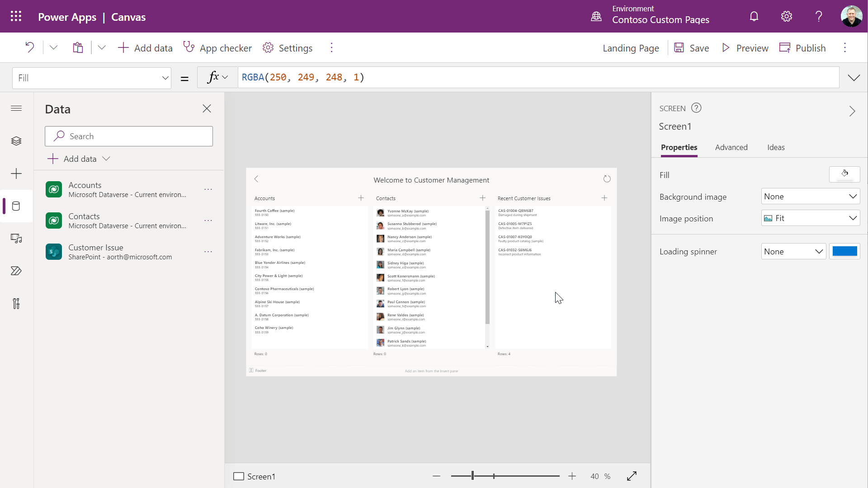Open options for the Accounts data source
Image resolution: width=868 pixels, height=488 pixels.
pos(208,189)
